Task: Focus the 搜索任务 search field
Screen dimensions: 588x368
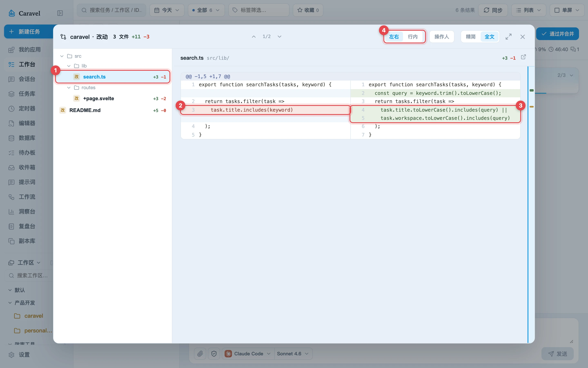Action: point(111,10)
